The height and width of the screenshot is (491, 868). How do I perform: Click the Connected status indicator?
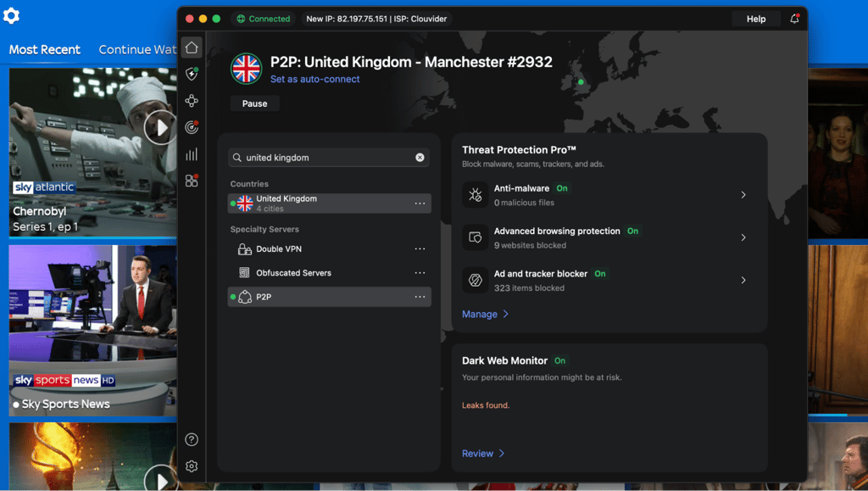(x=263, y=19)
